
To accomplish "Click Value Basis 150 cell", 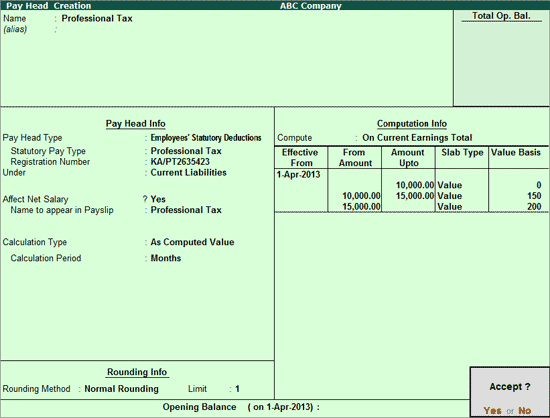I will (534, 196).
